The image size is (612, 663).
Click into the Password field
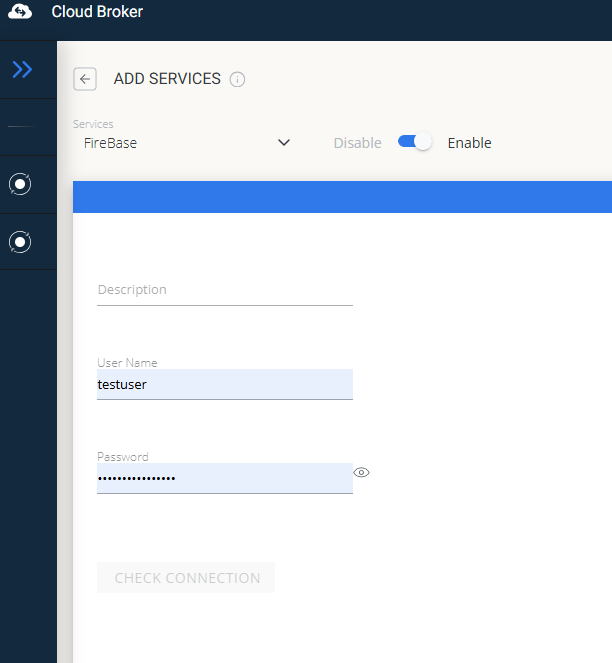(224, 478)
